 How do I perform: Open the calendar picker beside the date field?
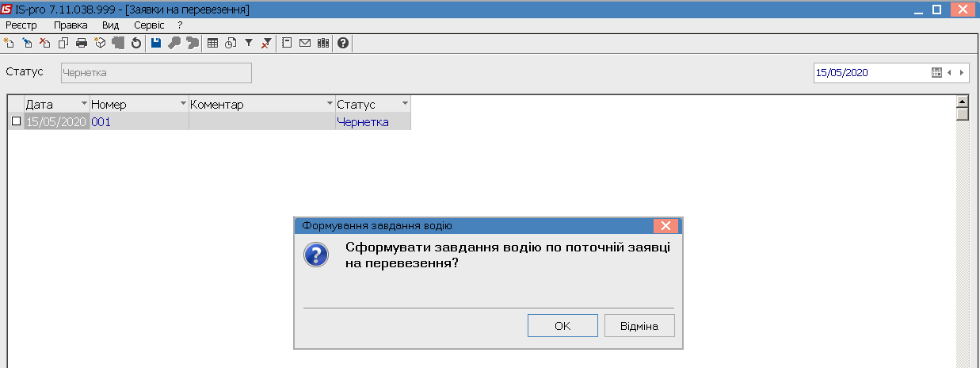[x=936, y=72]
